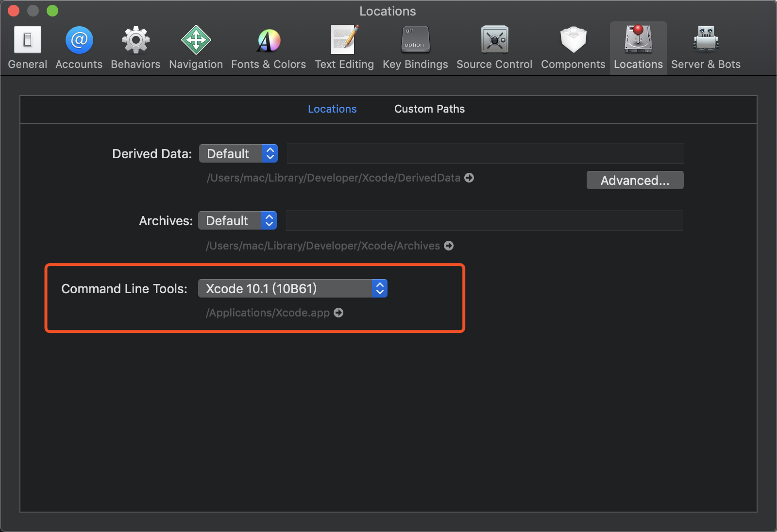This screenshot has height=532, width=777.
Task: Open the Derived Data Default dropdown
Action: point(238,153)
